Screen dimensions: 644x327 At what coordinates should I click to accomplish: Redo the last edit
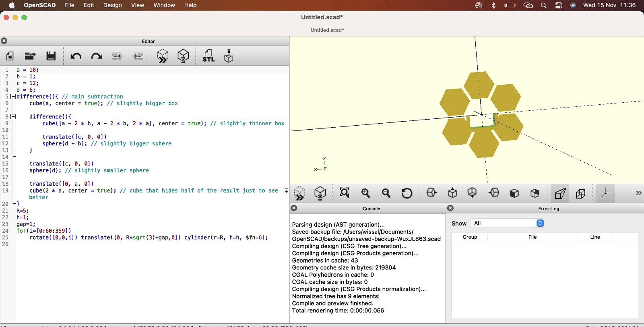[97, 56]
